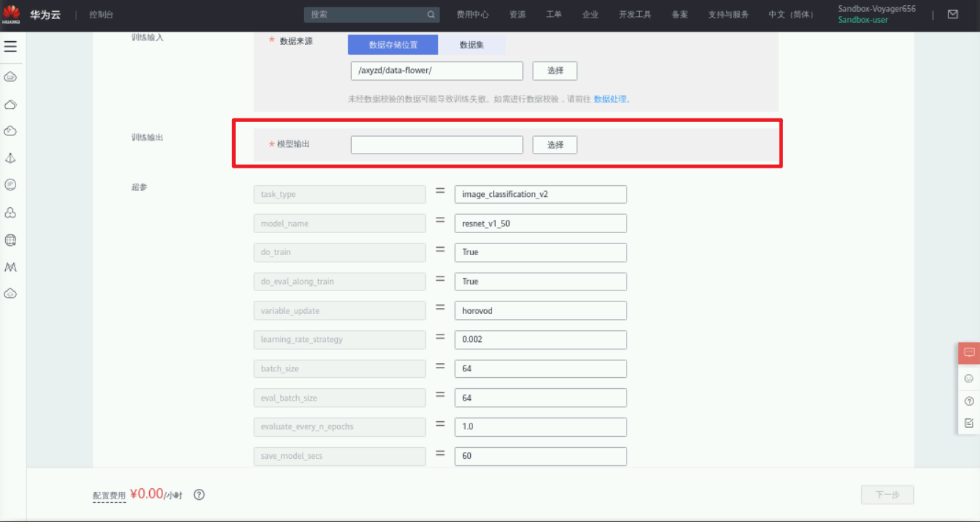Open the 支持与服务 menu
Image resolution: width=980 pixels, height=522 pixels.
click(728, 15)
